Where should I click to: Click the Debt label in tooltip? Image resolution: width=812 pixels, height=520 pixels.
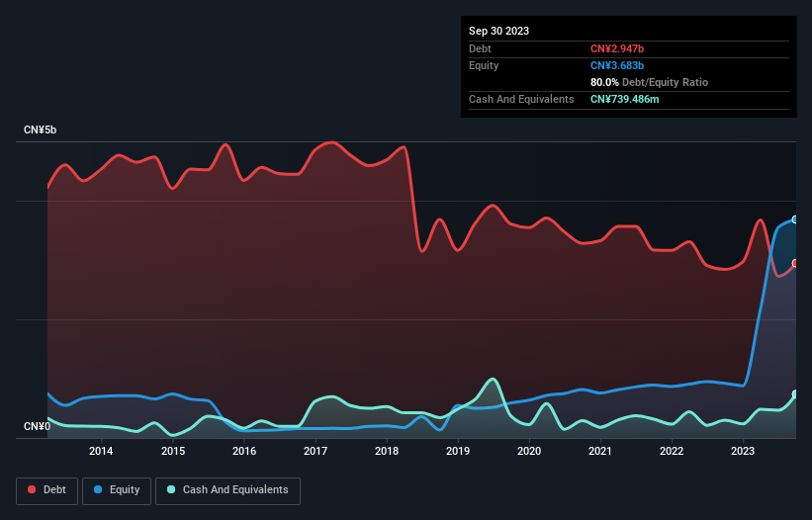click(480, 48)
